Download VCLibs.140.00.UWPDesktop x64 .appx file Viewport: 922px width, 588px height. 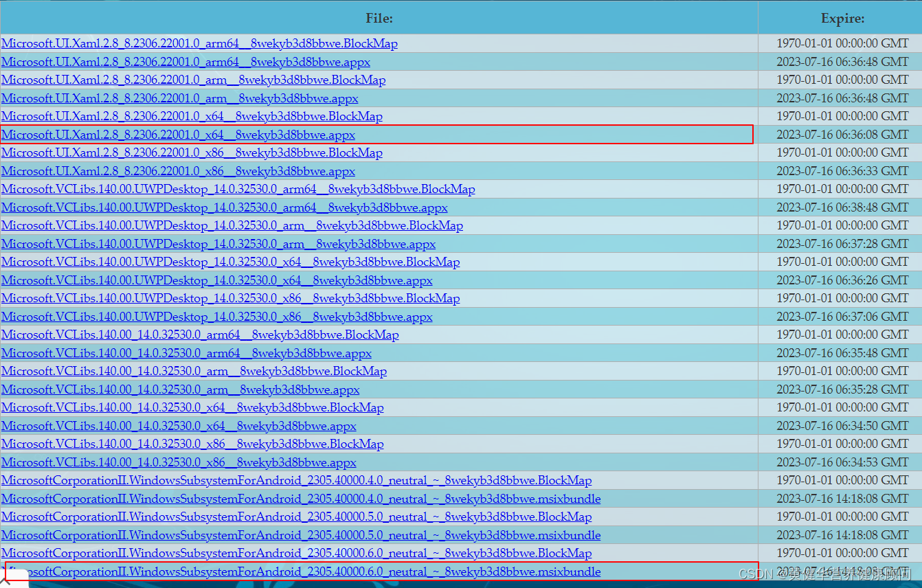[x=217, y=280]
